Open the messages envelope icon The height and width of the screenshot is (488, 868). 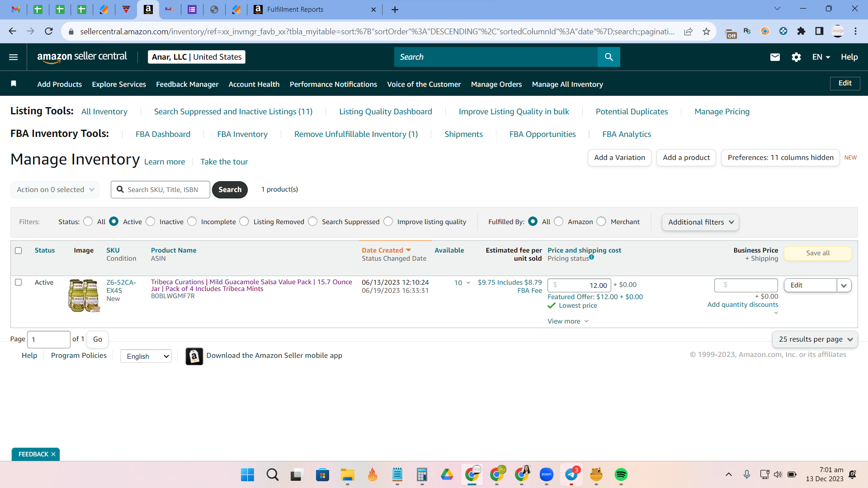pos(775,57)
